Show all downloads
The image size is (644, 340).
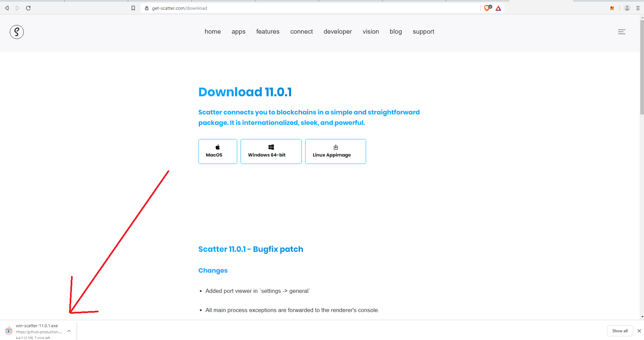coord(620,331)
